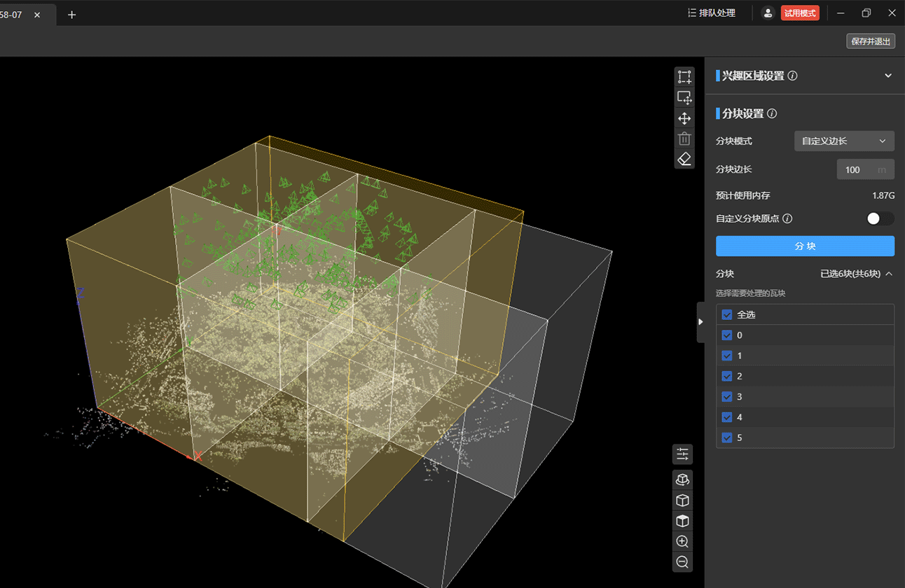The width and height of the screenshot is (905, 588).
Task: Uncheck the 全选 checkbox
Action: [727, 315]
